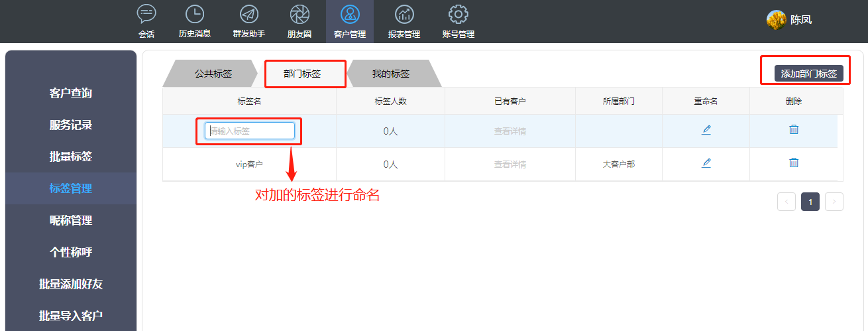Open 账号管理 gear icon

pos(459,14)
